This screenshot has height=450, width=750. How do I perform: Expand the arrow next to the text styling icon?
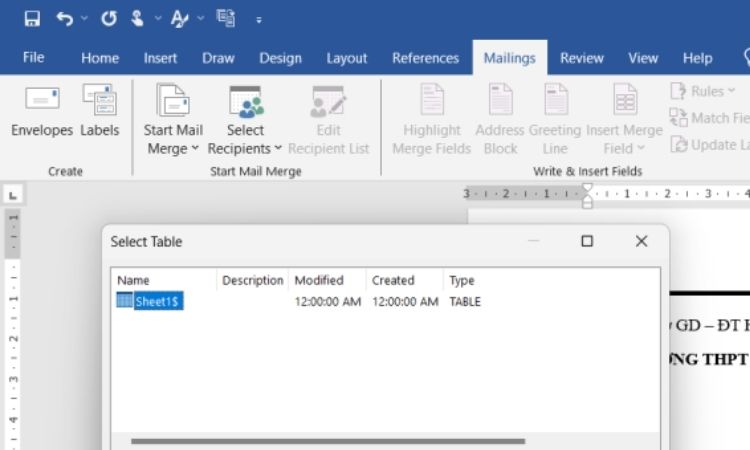click(200, 19)
